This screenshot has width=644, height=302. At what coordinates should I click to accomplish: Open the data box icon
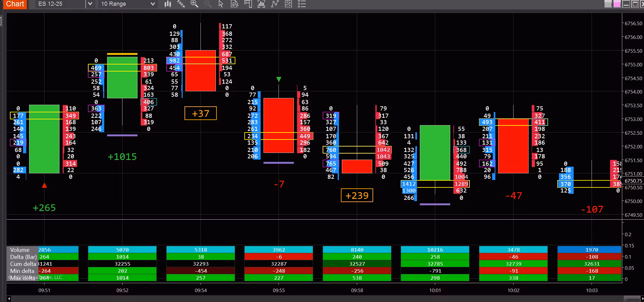[x=234, y=4]
